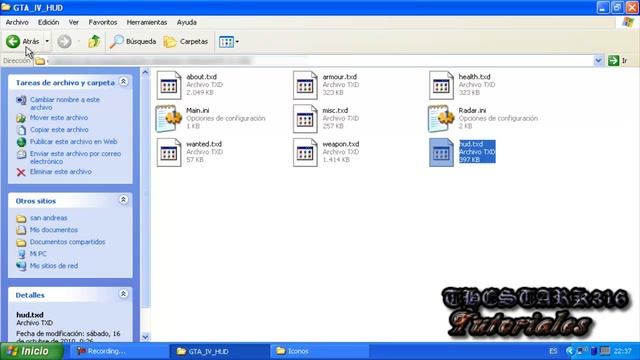Click the Mi PC computer icon
The image size is (640, 360).
click(21, 254)
